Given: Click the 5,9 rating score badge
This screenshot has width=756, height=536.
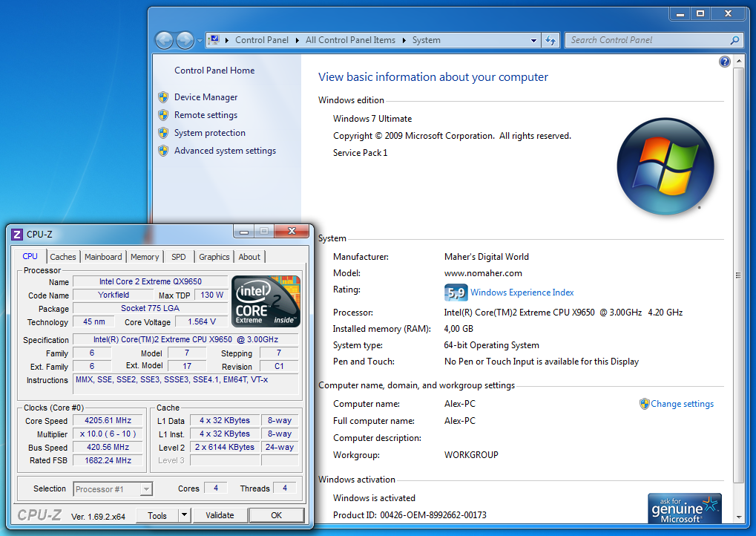Looking at the screenshot, I should (456, 292).
